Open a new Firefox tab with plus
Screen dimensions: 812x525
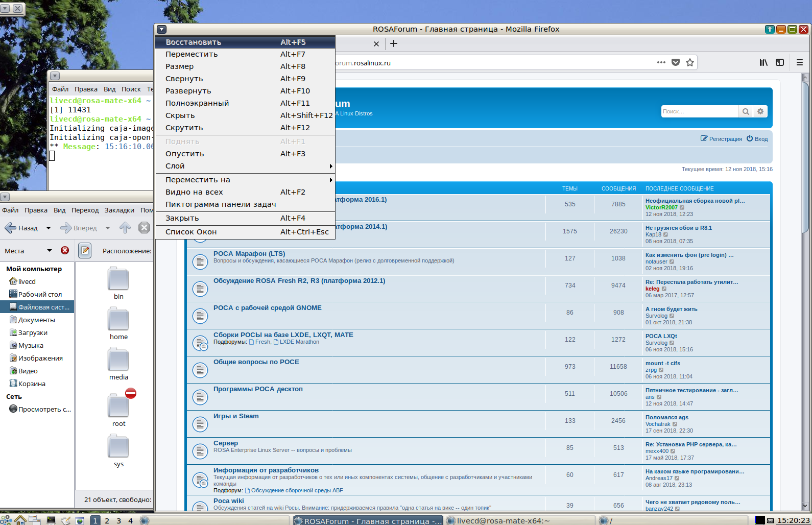click(394, 43)
